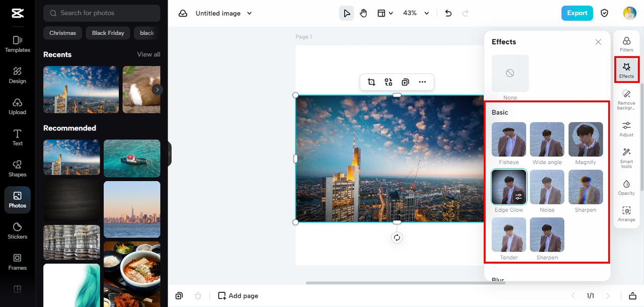This screenshot has height=307, width=644.
Task: Go to the previous page arrow
Action: point(573,296)
